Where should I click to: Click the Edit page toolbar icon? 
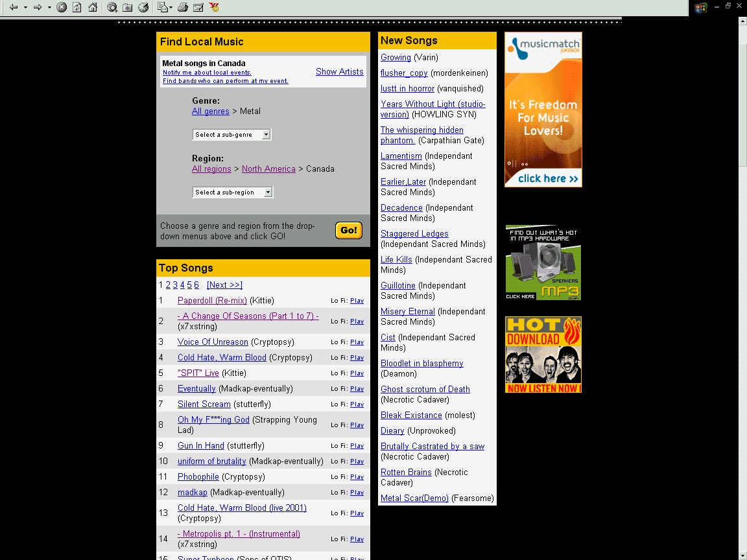pyautogui.click(x=198, y=7)
